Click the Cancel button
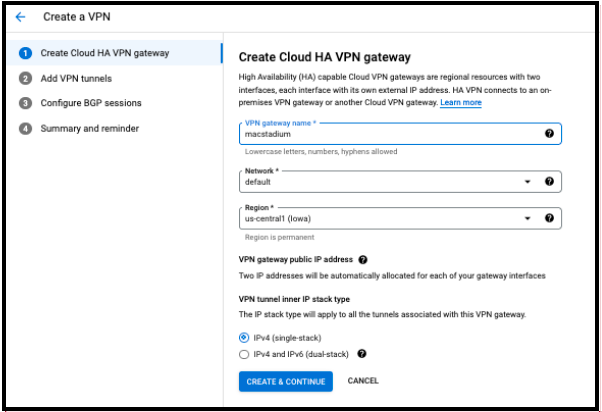The height and width of the screenshot is (412, 602). point(363,381)
